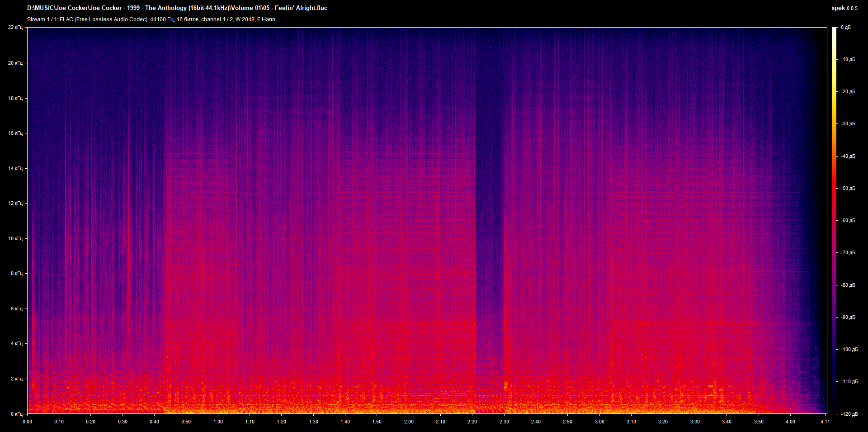The image size is (868, 432).
Task: Click the 2:30 time axis marker
Action: [x=504, y=422]
